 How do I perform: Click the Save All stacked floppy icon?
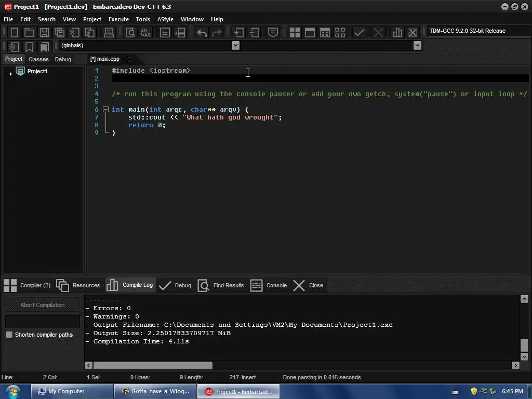(59, 33)
